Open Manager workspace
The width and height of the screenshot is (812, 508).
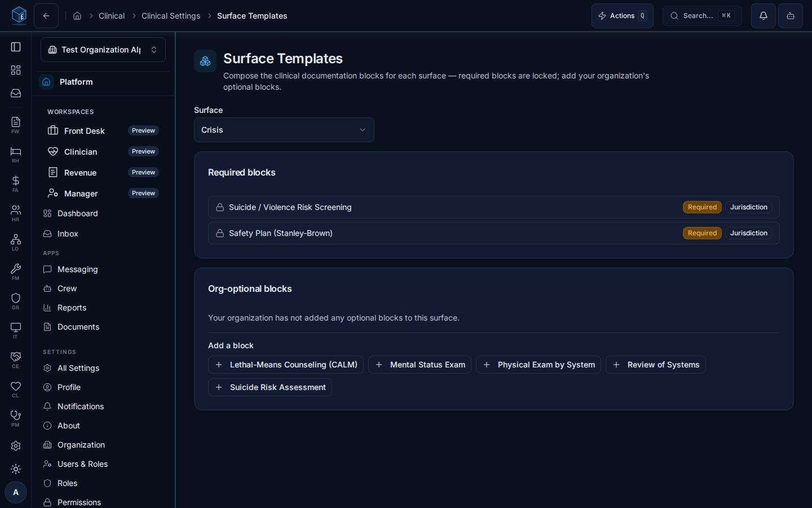coord(103,193)
